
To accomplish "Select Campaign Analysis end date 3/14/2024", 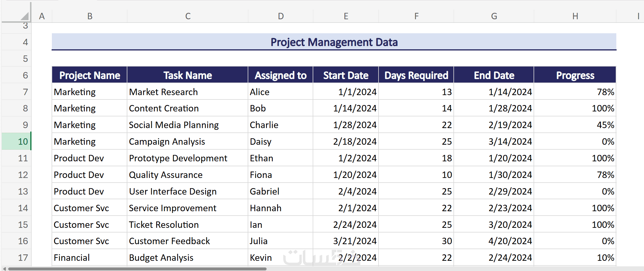I will 494,141.
